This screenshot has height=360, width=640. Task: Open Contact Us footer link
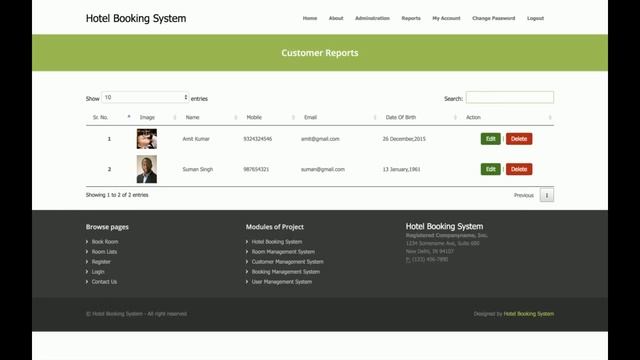(104, 282)
